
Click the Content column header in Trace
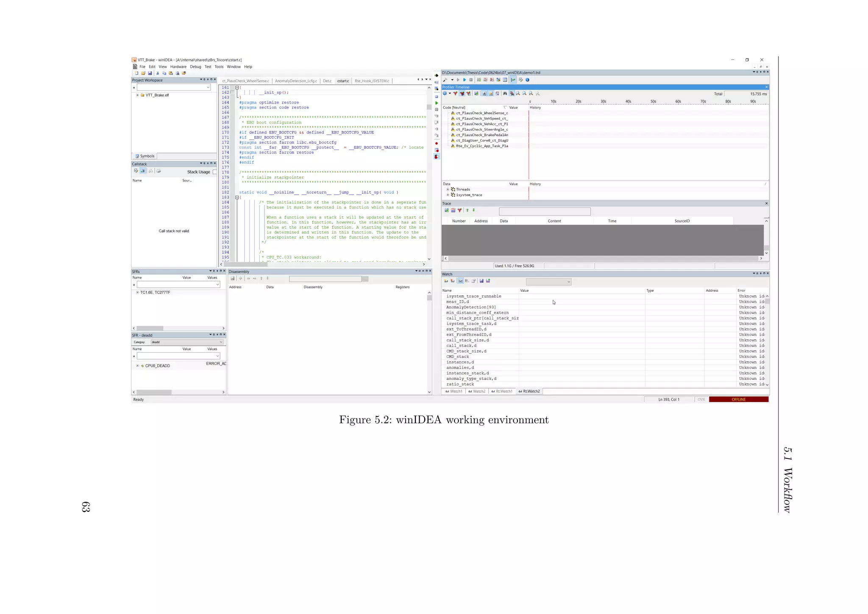coord(554,221)
